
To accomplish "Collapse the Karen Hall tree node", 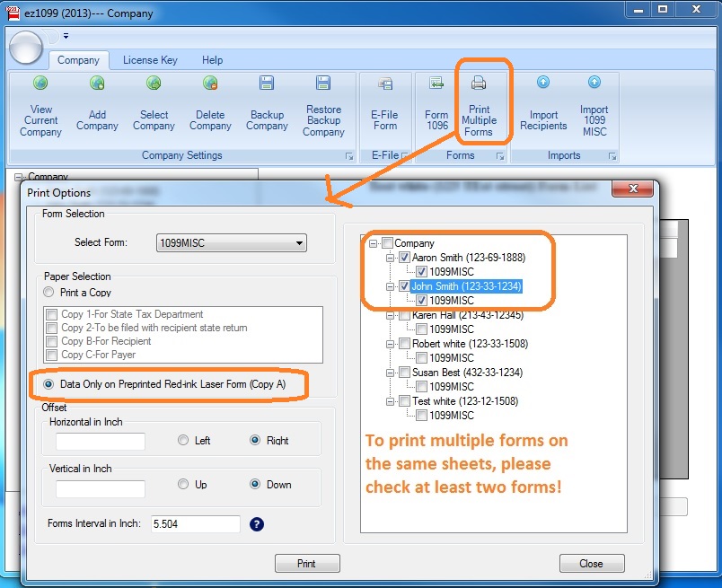I will (390, 315).
